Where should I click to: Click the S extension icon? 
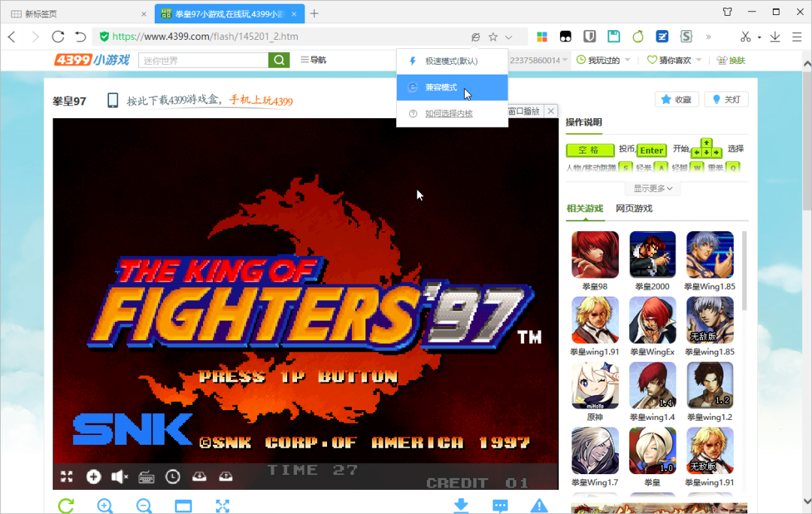point(686,36)
